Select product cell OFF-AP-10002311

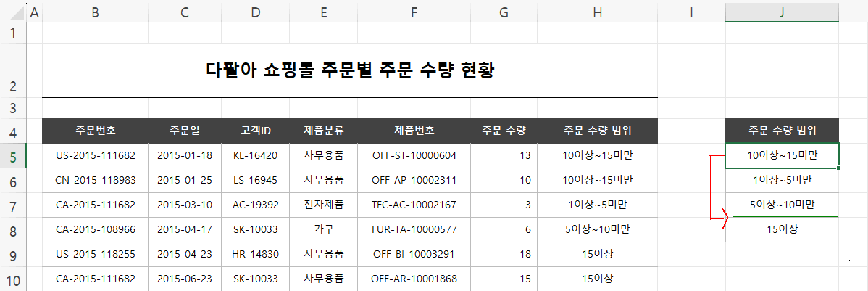[414, 180]
